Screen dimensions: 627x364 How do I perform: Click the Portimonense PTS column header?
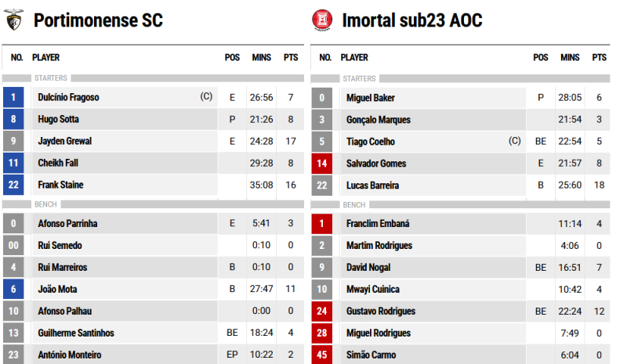291,58
